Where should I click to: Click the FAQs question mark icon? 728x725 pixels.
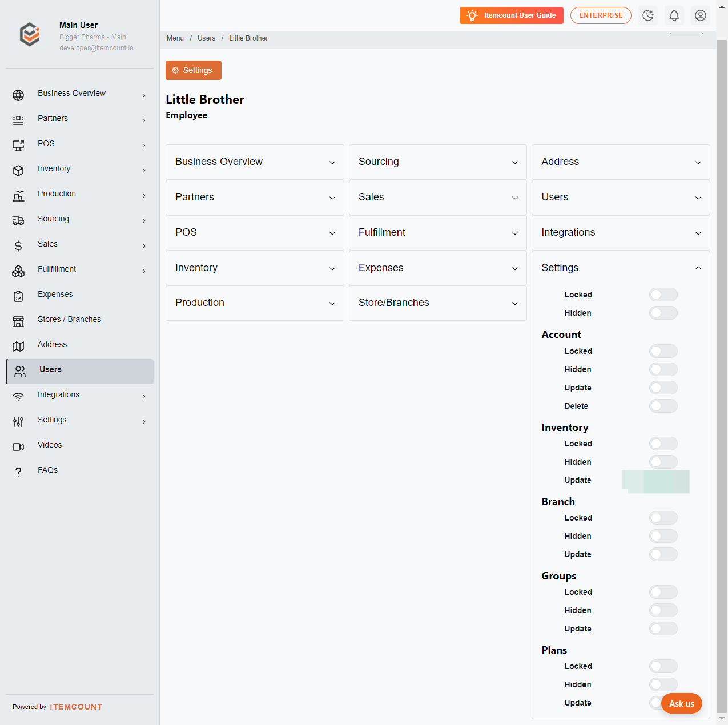point(18,472)
